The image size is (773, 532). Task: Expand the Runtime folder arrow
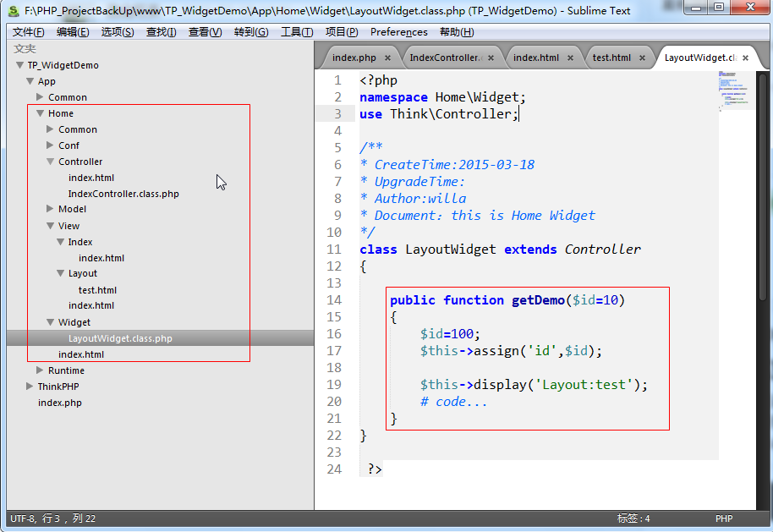[x=40, y=370]
